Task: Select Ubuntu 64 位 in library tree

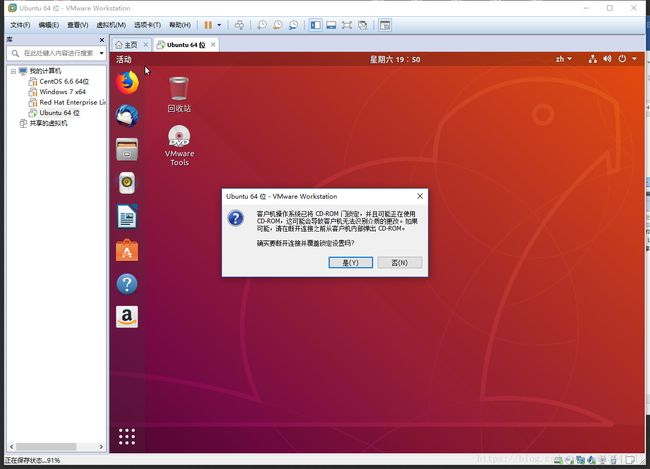Action: 59,113
